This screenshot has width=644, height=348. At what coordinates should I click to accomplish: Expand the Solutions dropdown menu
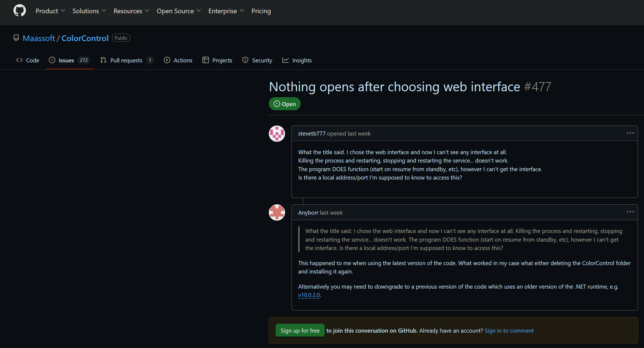[89, 11]
